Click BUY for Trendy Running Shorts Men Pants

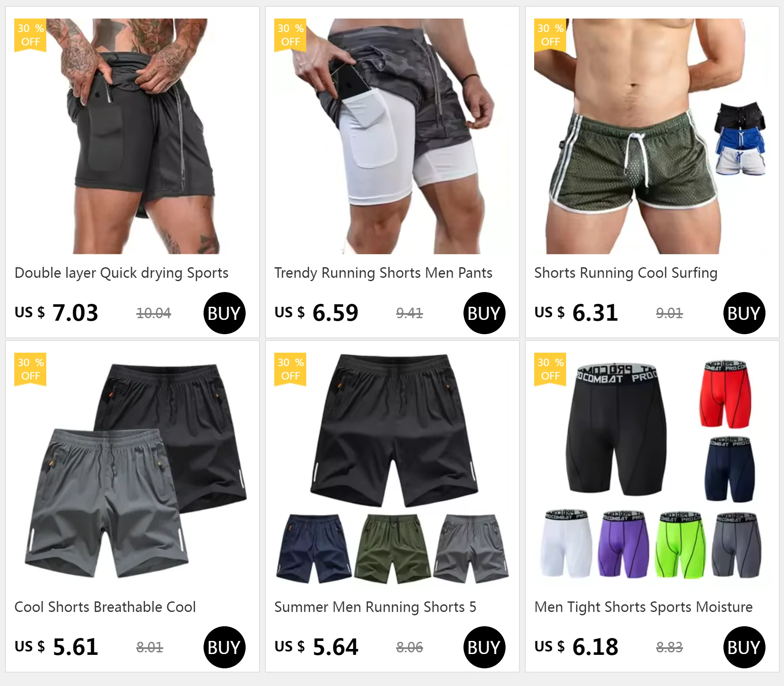coord(484,313)
